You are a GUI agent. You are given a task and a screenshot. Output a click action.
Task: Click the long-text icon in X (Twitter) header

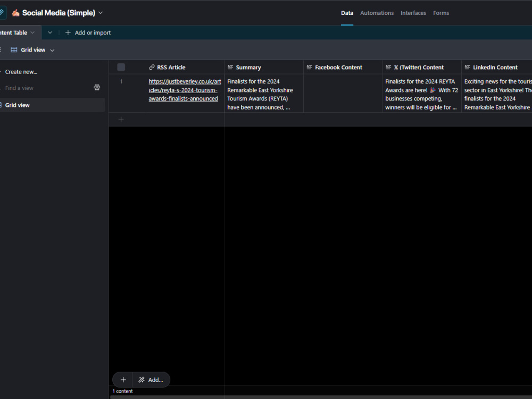point(388,67)
